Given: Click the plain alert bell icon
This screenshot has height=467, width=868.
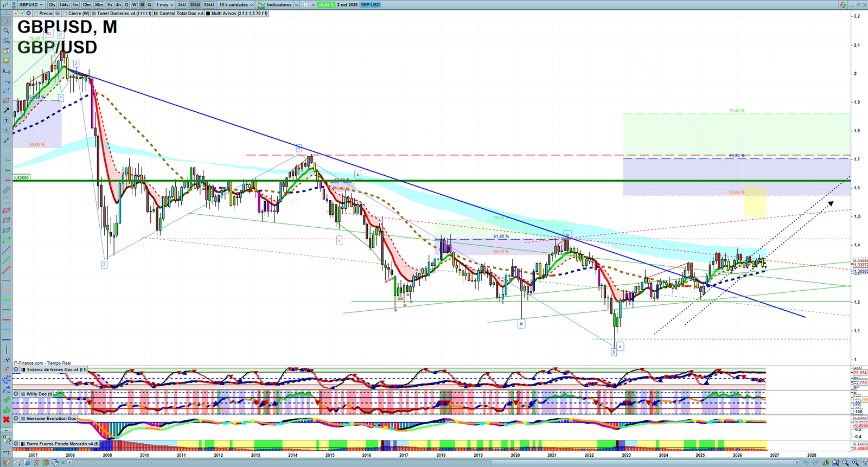Looking at the screenshot, I should click(x=6, y=61).
